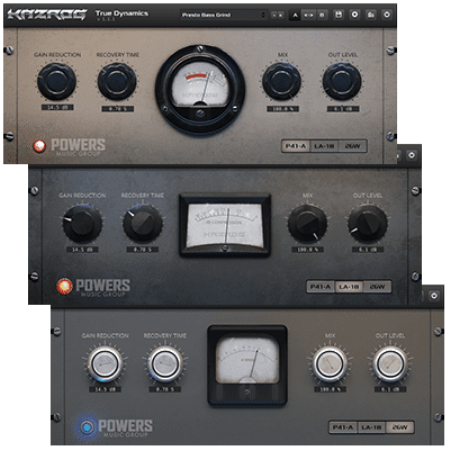Click 14.5 dB value in middle dark window
Image resolution: width=450 pixels, height=450 pixels.
coord(82,250)
